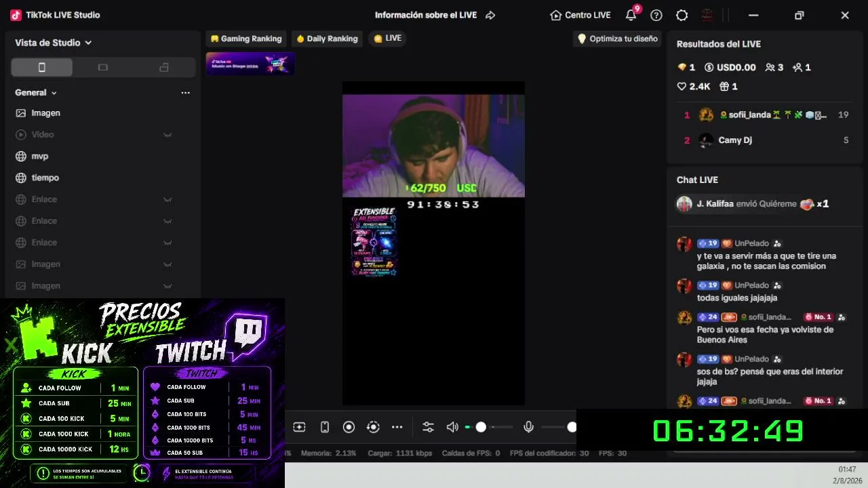Click the dashed-circle capture icon in toolbar
The height and width of the screenshot is (488, 868).
[373, 427]
